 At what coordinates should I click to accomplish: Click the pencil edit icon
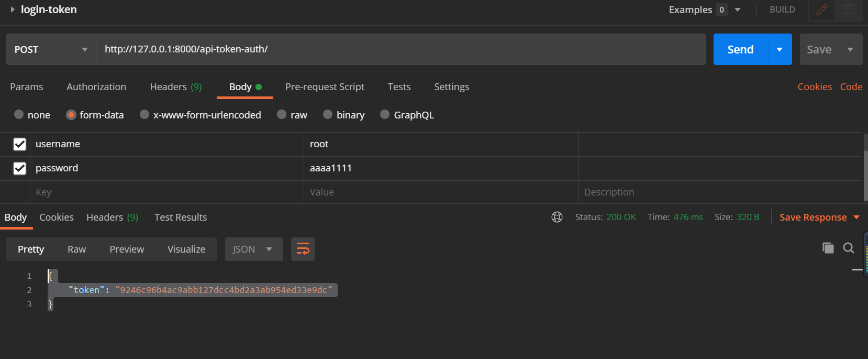822,9
